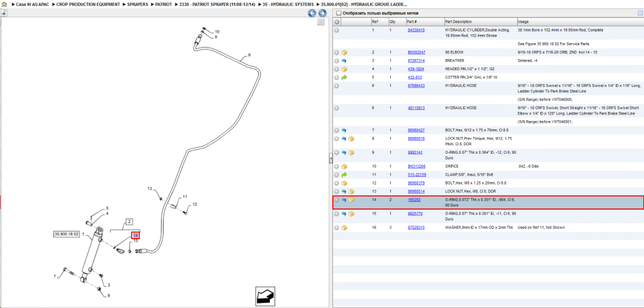This screenshot has width=644, height=308.
Task: Open part number 515-22159 link
Action: click(417, 175)
